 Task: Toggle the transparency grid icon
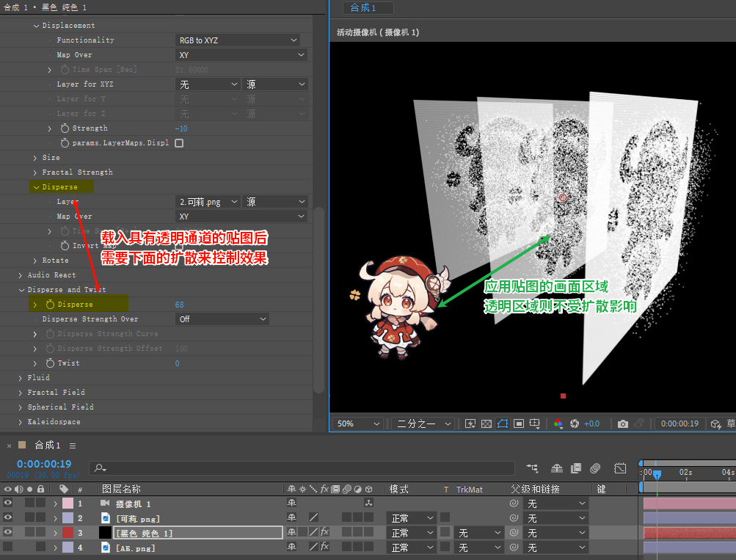[x=487, y=424]
